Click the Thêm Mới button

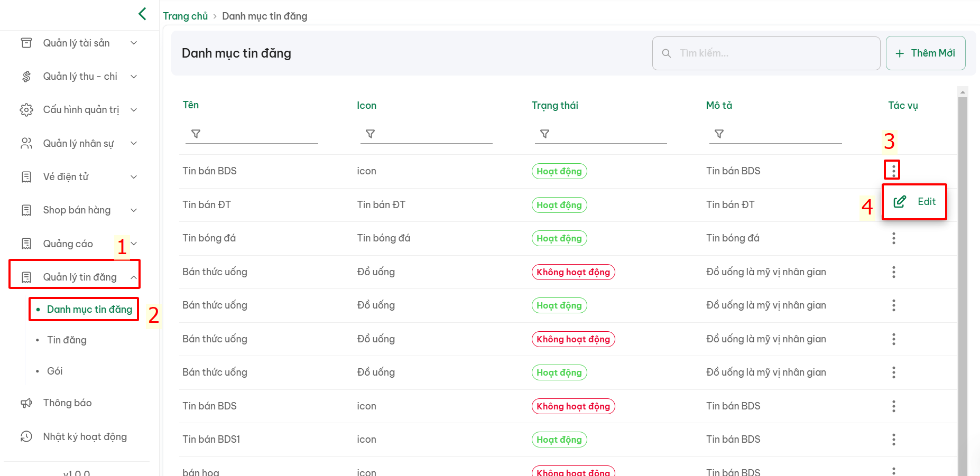click(925, 53)
